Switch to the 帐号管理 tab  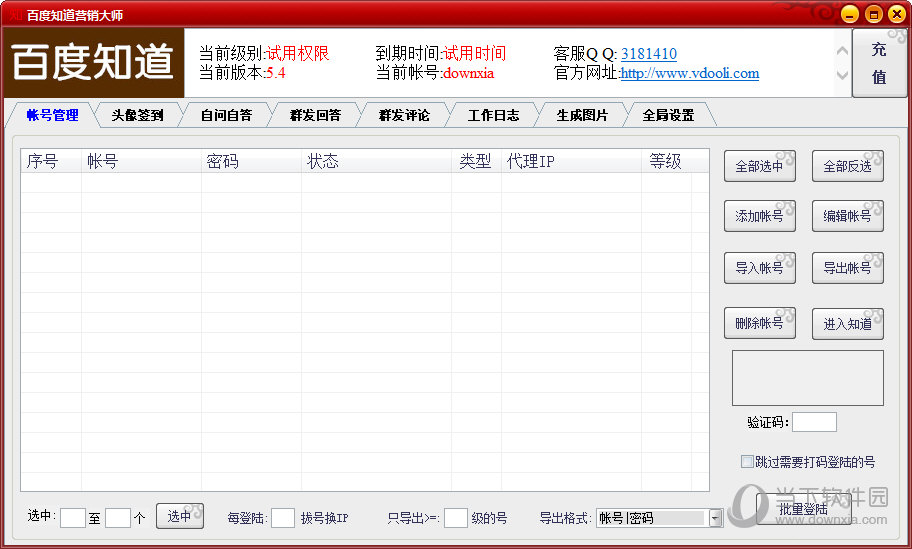[52, 115]
